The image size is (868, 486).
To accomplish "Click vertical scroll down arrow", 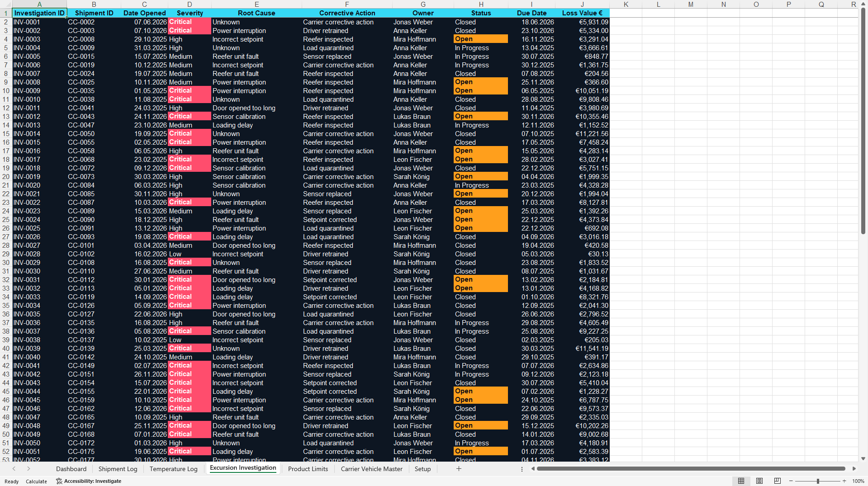I will click(863, 458).
